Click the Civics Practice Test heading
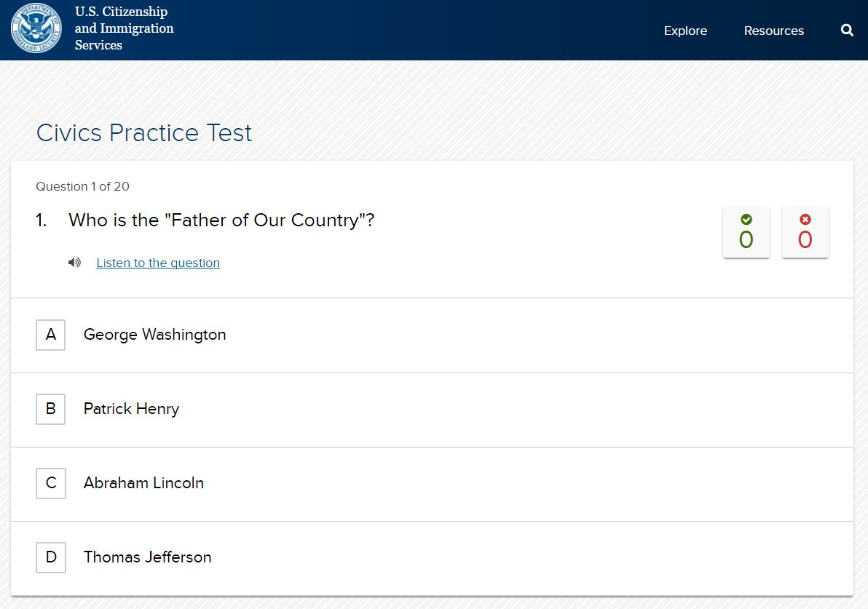Image resolution: width=868 pixels, height=609 pixels. pos(144,133)
